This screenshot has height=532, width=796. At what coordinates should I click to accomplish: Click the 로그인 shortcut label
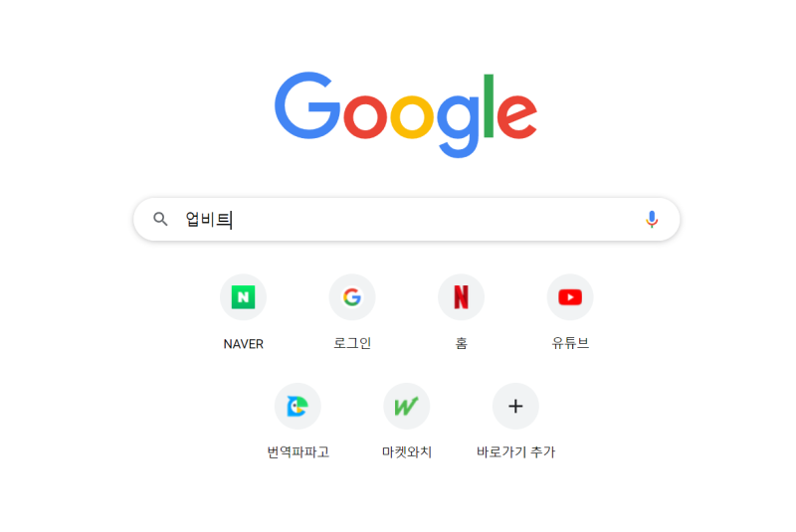[x=352, y=343]
